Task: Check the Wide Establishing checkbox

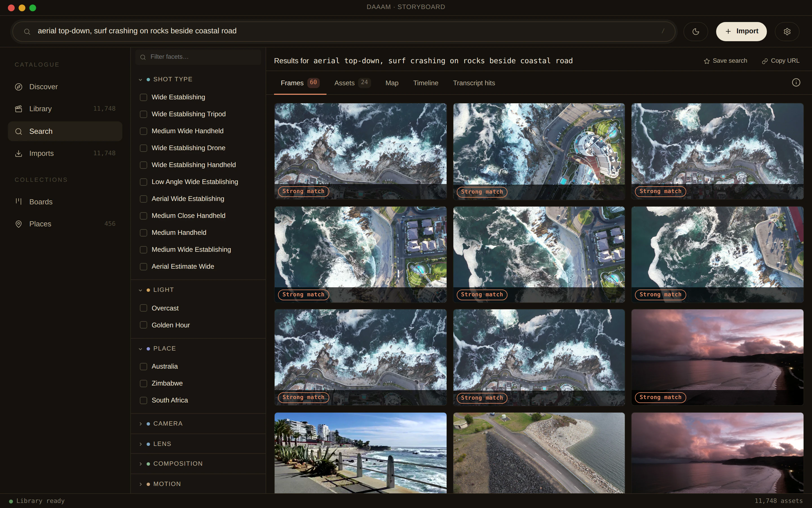Action: [x=143, y=97]
